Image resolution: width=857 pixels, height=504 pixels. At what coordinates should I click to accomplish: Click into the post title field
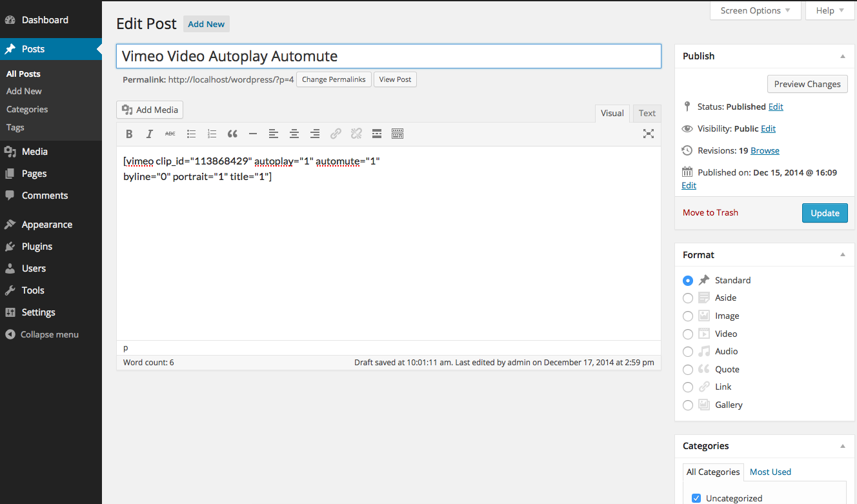[388, 56]
